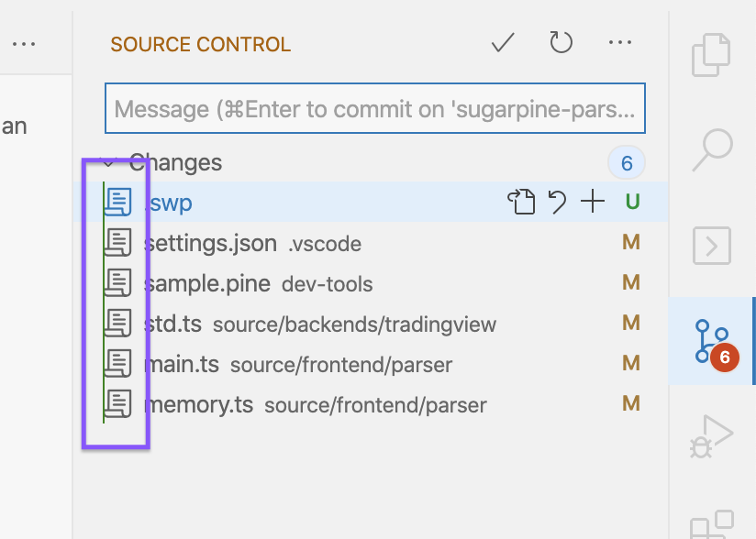
Task: Stage the .swp file with the plus icon
Action: tap(592, 202)
